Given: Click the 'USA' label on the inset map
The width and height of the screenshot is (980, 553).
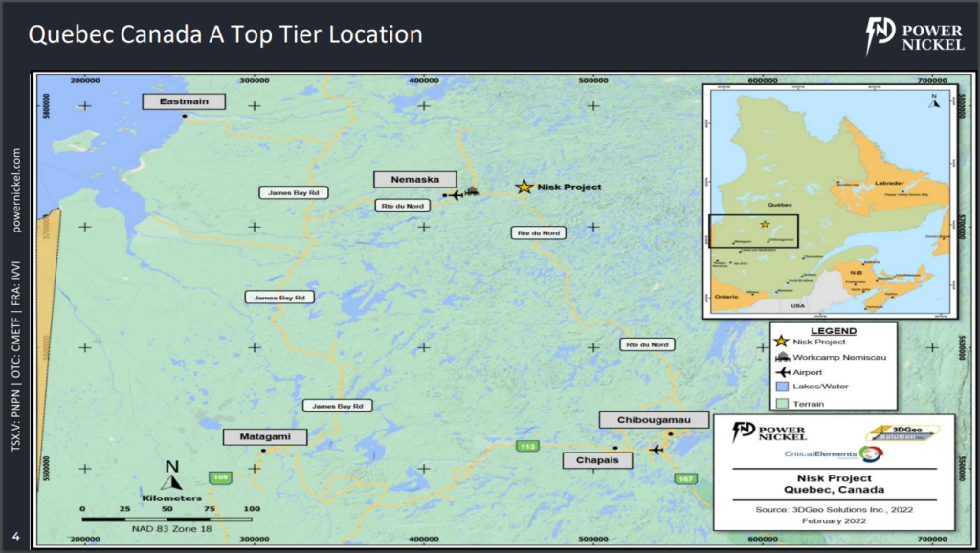Looking at the screenshot, I should (x=798, y=305).
